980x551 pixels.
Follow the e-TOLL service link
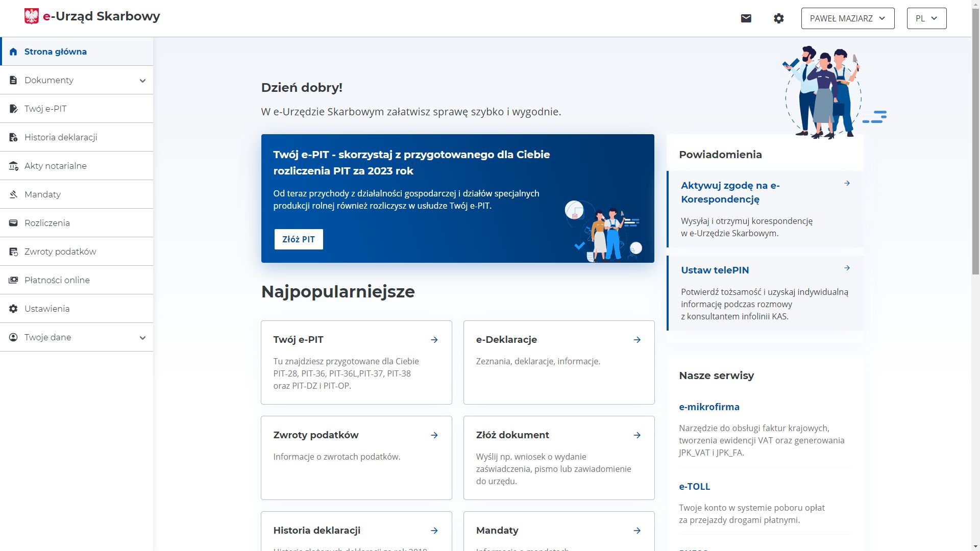(x=694, y=487)
